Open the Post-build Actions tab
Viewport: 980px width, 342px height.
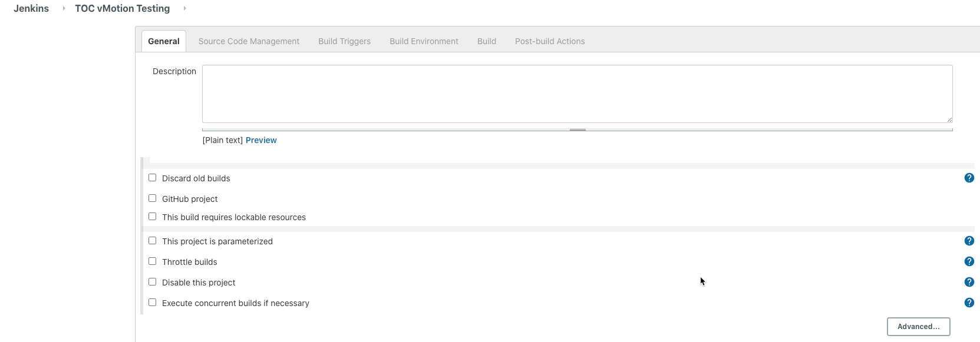point(550,41)
